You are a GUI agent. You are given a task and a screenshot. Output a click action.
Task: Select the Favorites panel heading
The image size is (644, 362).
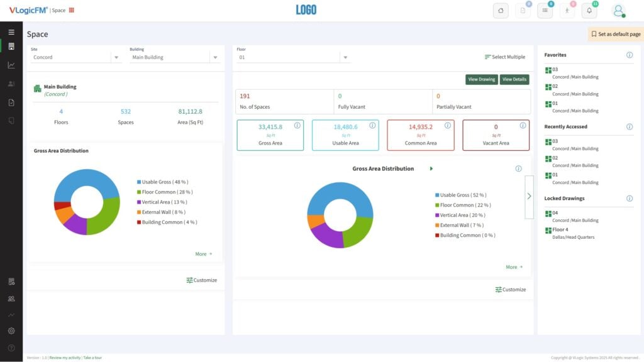point(557,55)
